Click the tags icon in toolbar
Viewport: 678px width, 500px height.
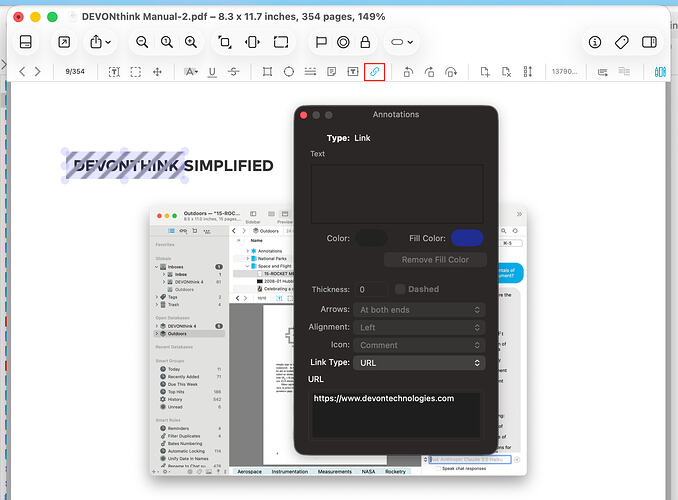621,42
